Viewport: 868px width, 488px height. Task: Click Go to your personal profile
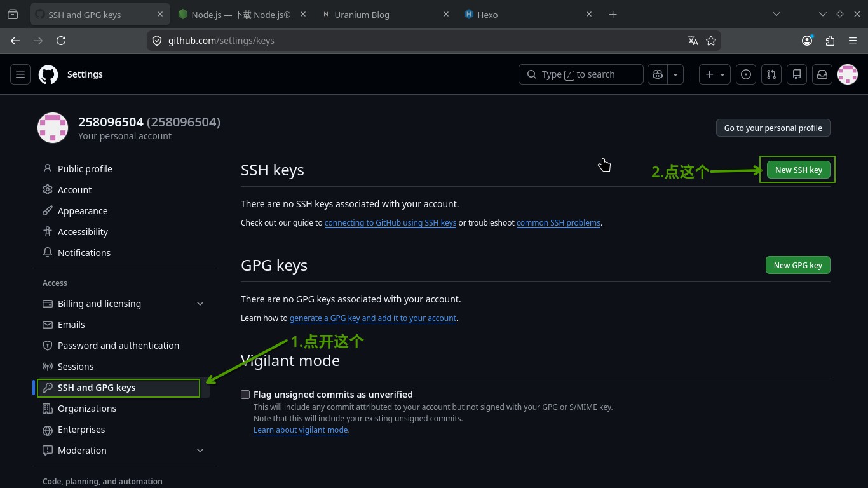click(773, 128)
